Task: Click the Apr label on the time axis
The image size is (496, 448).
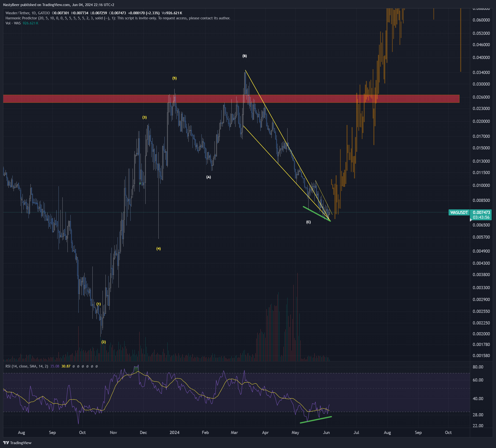Action: point(265,433)
